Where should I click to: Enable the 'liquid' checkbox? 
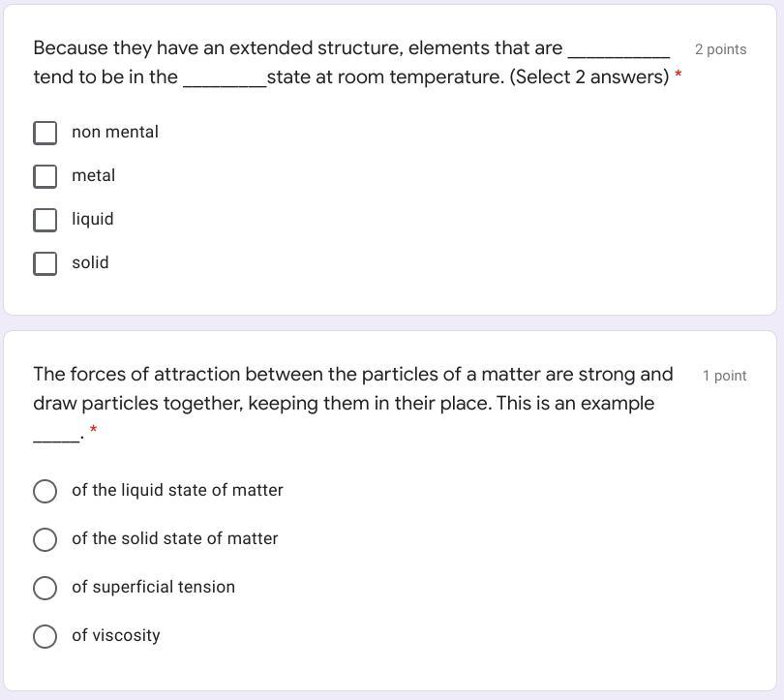click(x=45, y=220)
